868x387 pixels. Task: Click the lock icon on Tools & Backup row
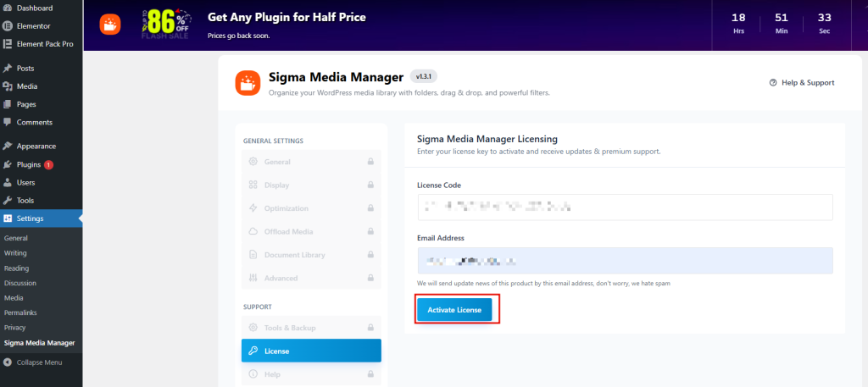point(370,327)
